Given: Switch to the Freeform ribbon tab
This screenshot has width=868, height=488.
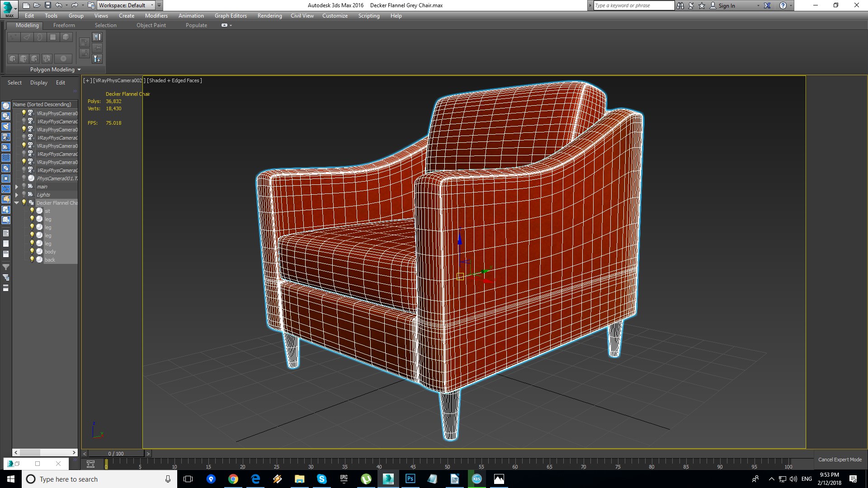Looking at the screenshot, I should click(x=64, y=25).
